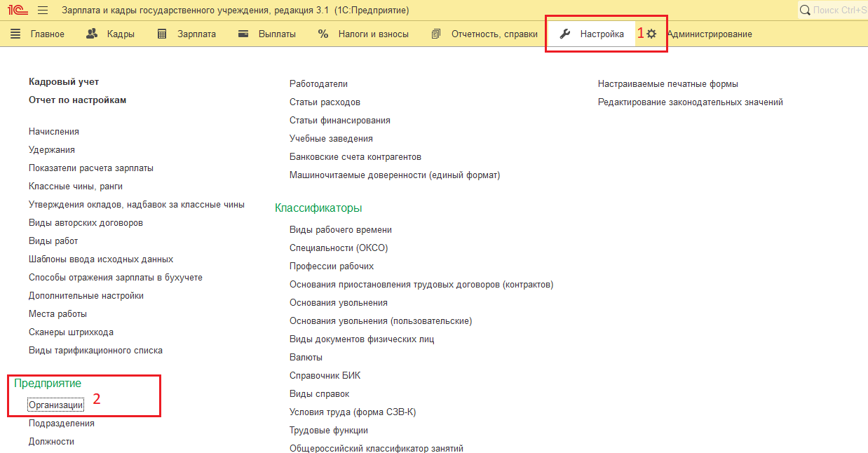Open the Подразделения directory
This screenshot has height=453, width=868.
coord(62,424)
